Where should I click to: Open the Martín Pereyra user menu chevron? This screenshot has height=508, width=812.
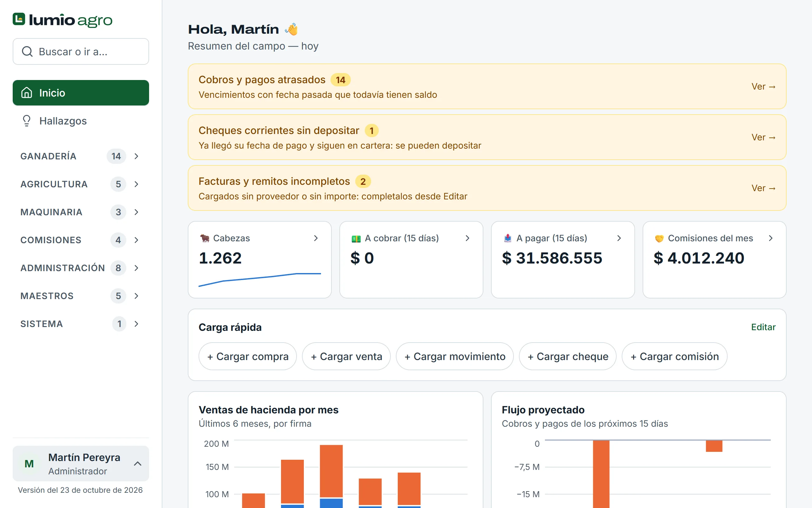[x=138, y=464]
